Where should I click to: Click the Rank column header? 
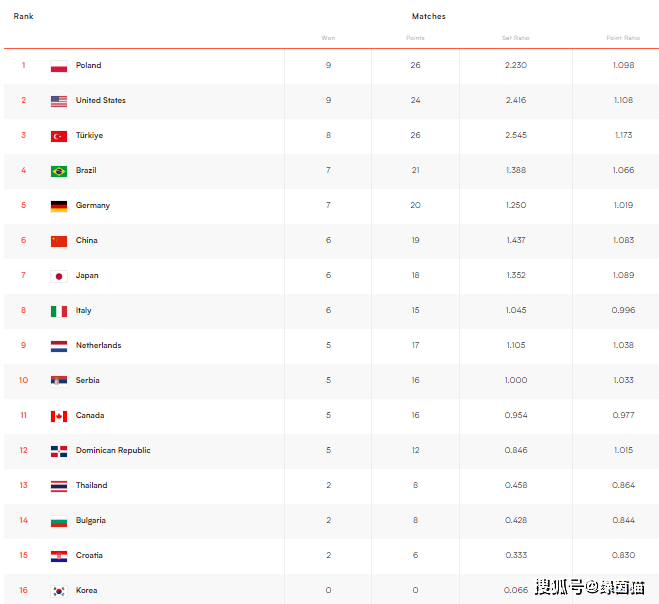23,16
